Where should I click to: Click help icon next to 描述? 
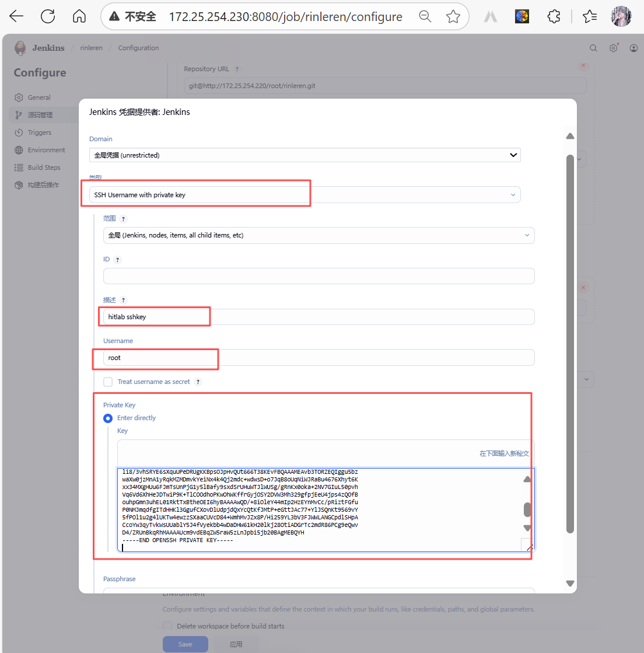coord(123,301)
